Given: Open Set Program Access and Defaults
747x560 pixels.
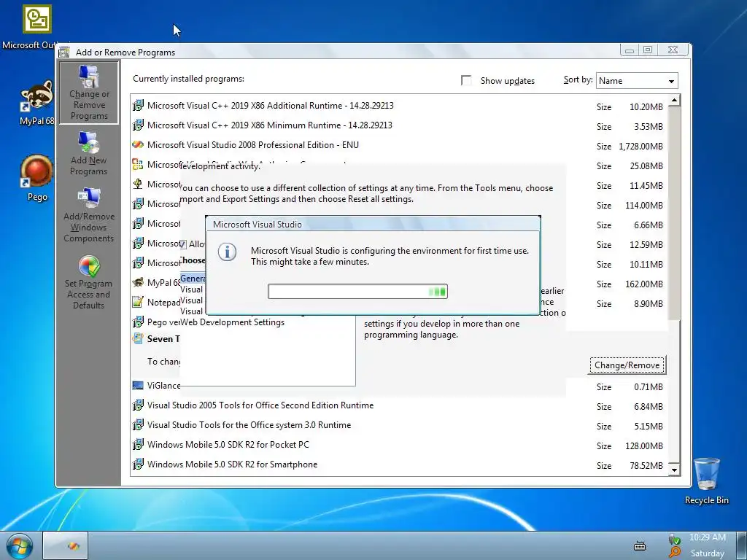Looking at the screenshot, I should click(x=88, y=283).
